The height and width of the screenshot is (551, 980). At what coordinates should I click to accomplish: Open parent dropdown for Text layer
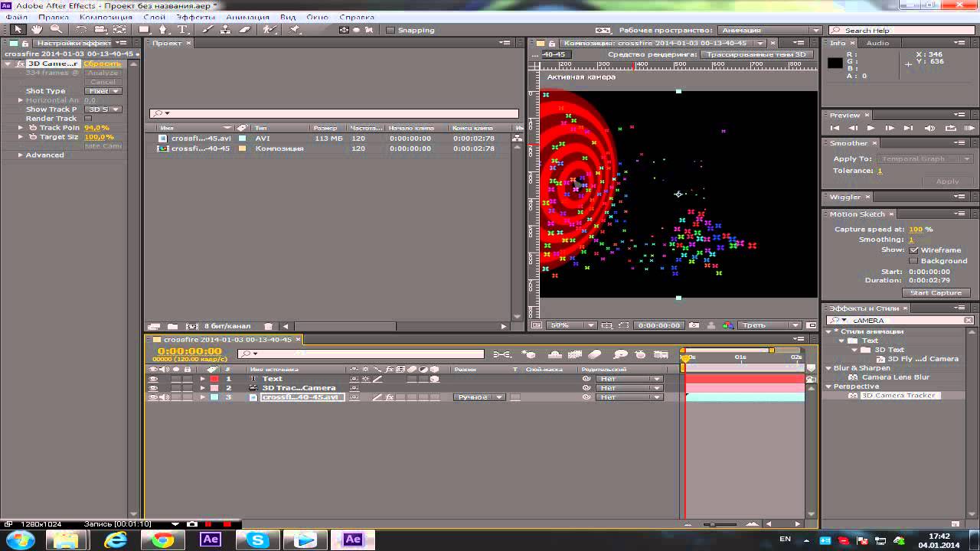[629, 379]
